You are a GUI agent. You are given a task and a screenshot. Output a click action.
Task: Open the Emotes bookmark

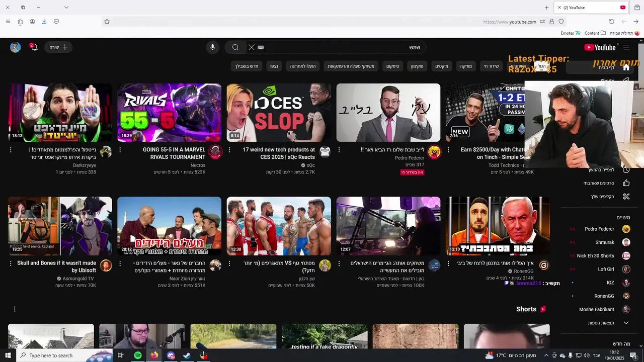(x=571, y=33)
